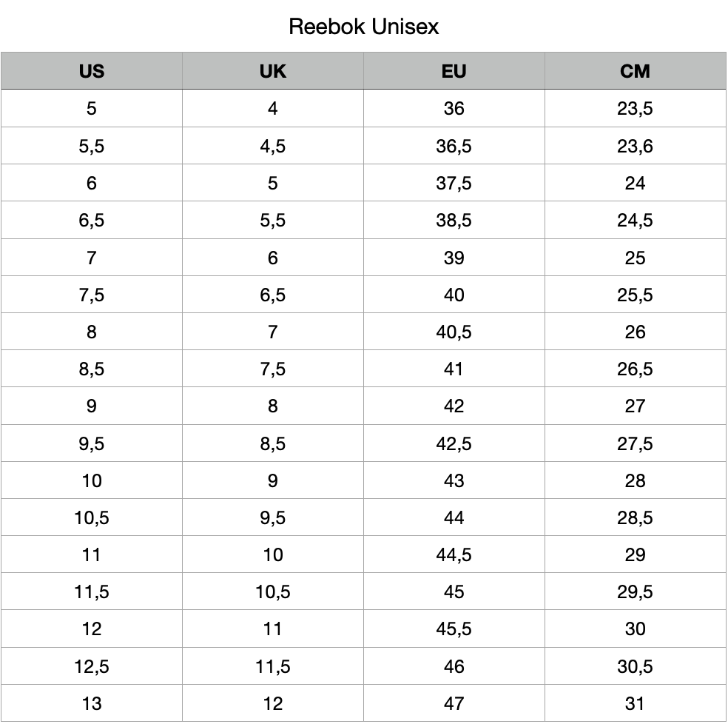The height and width of the screenshot is (724, 728).
Task: Select US size 10,5 cell
Action: (x=92, y=517)
